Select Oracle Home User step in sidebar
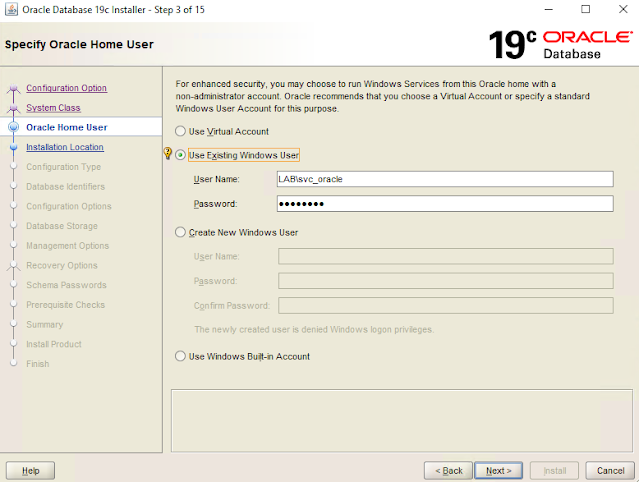The height and width of the screenshot is (482, 639). click(67, 128)
